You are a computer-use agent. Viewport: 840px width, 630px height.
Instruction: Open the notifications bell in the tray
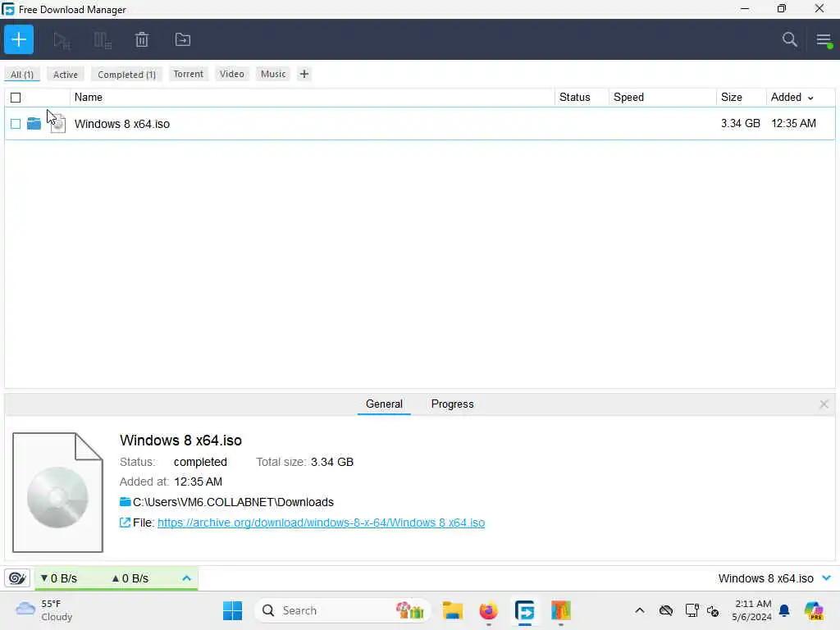pos(784,610)
